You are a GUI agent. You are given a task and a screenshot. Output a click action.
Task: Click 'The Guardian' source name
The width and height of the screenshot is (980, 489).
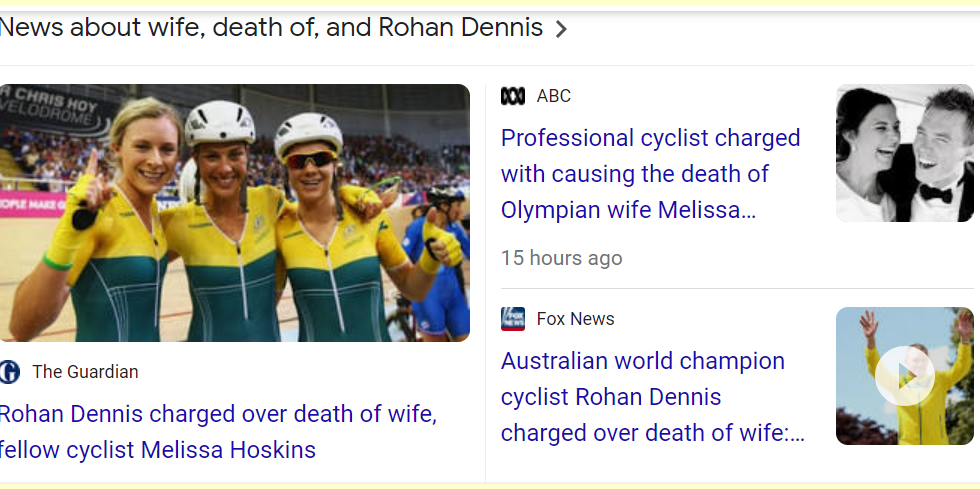tap(85, 372)
